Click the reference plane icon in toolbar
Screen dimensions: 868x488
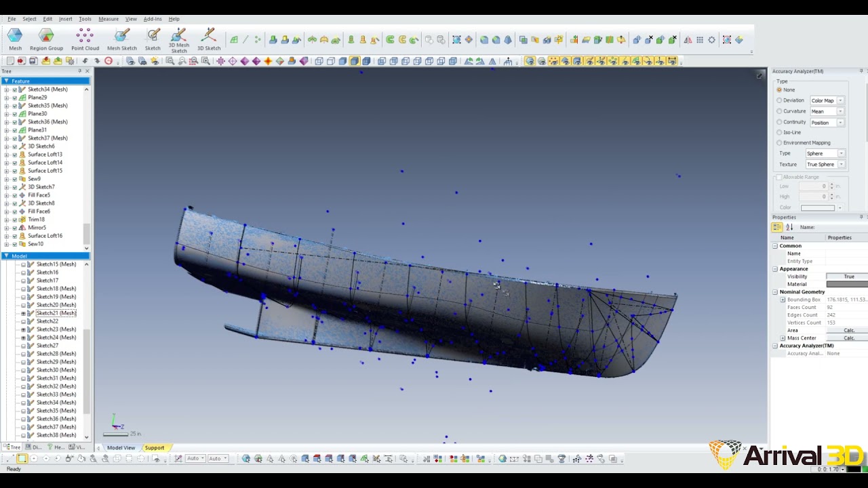[233, 40]
